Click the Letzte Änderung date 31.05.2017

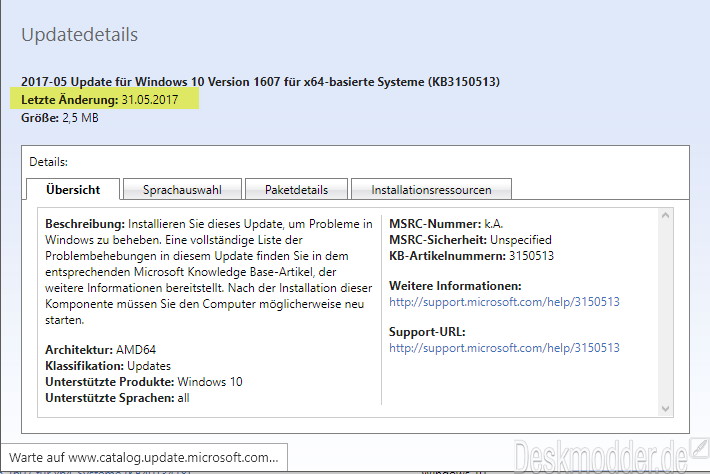point(150,100)
